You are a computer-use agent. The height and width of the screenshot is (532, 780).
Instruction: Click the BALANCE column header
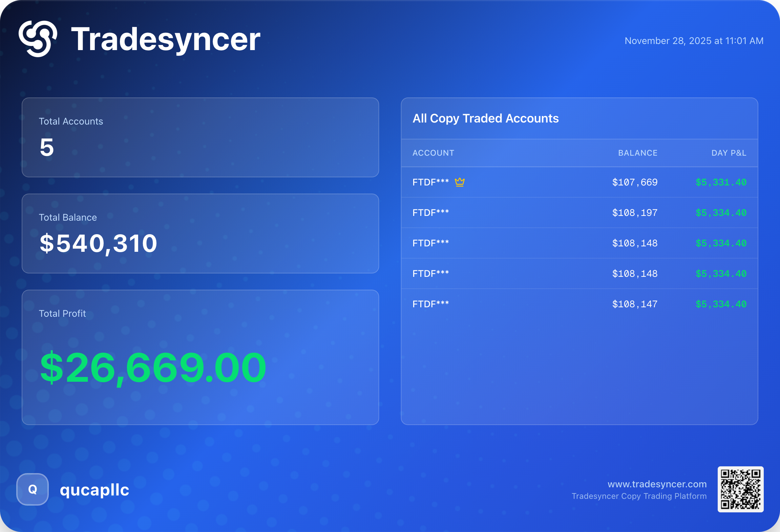point(637,153)
